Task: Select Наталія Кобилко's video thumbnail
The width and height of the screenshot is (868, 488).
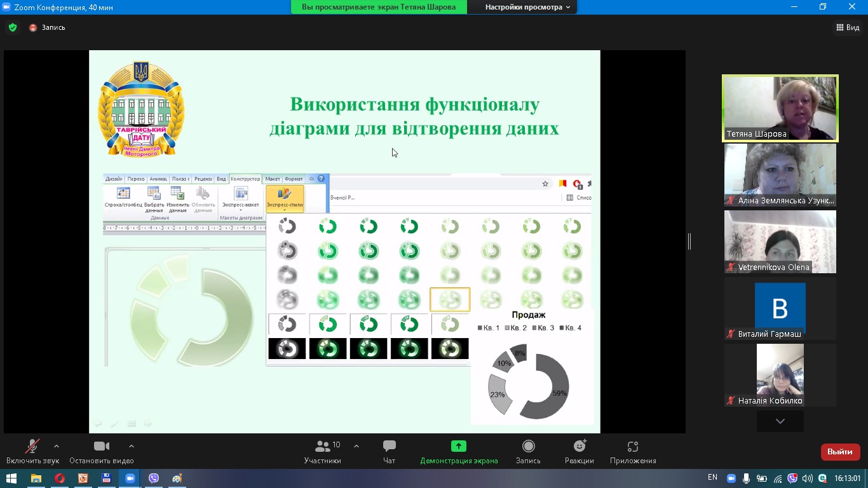Action: pos(780,375)
